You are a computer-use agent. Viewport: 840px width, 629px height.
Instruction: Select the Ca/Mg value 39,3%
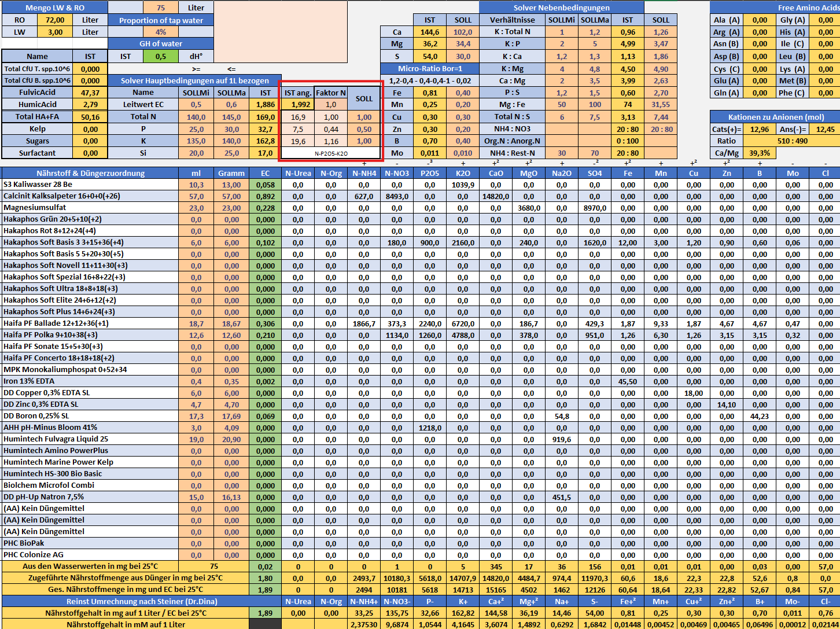(x=759, y=153)
